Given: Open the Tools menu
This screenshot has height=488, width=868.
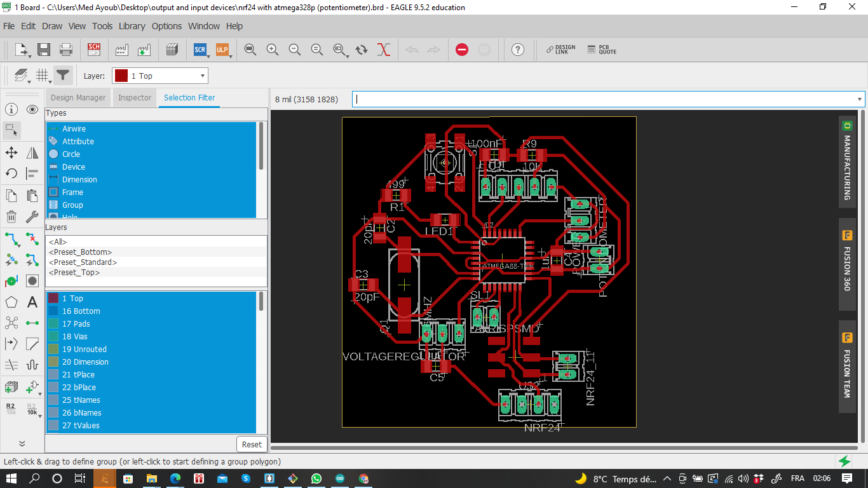Looking at the screenshot, I should (102, 26).
